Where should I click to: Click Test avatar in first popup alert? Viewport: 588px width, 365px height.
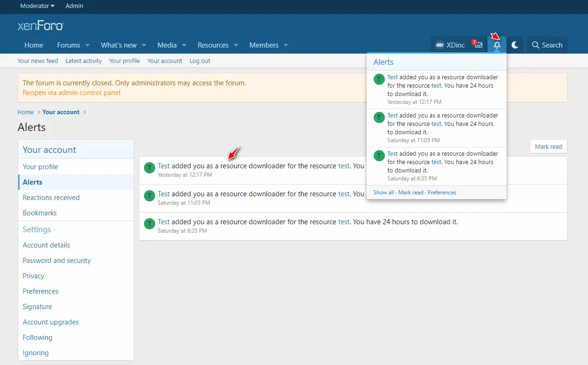379,79
